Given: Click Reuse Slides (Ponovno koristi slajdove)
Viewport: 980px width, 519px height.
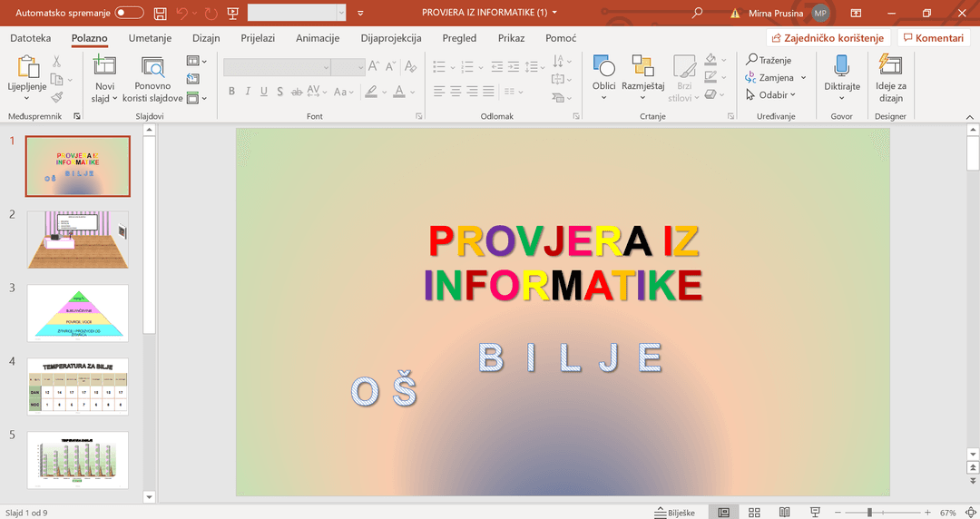Looking at the screenshot, I should (152, 73).
